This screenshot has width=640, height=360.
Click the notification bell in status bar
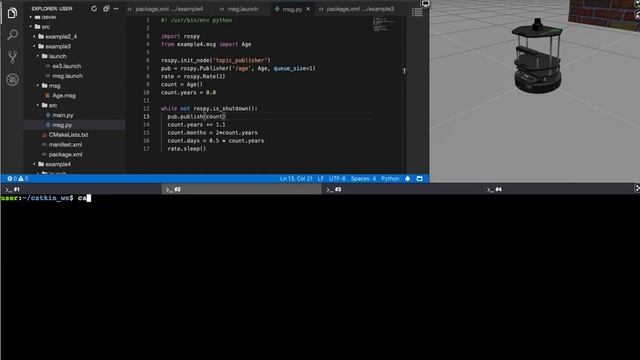407,179
